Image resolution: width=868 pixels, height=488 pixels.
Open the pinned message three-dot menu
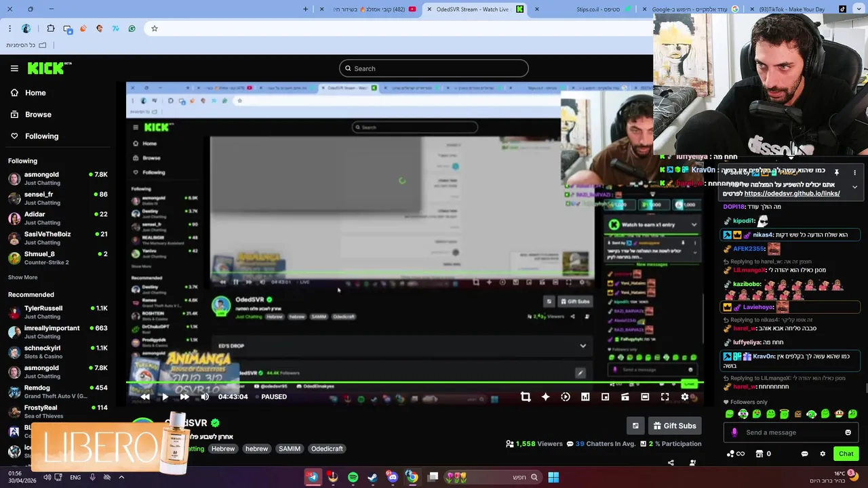tap(854, 172)
